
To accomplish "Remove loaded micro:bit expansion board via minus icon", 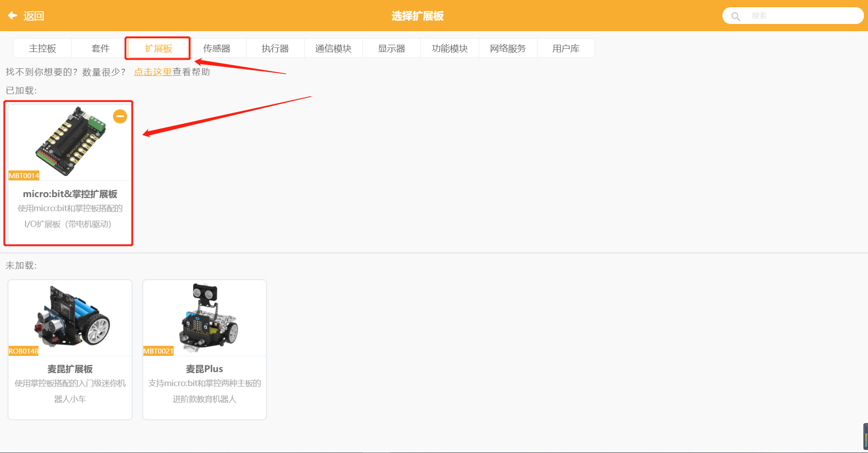I will (120, 117).
